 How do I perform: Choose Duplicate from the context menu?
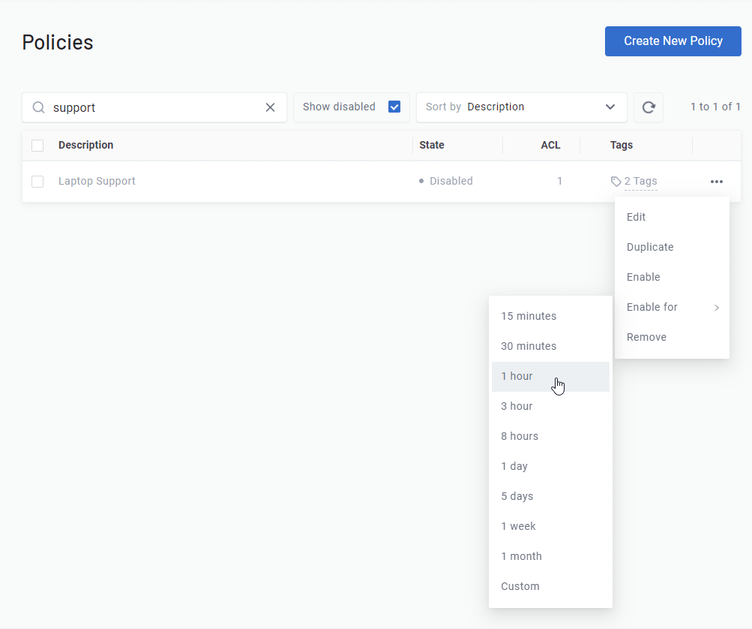pos(672,247)
